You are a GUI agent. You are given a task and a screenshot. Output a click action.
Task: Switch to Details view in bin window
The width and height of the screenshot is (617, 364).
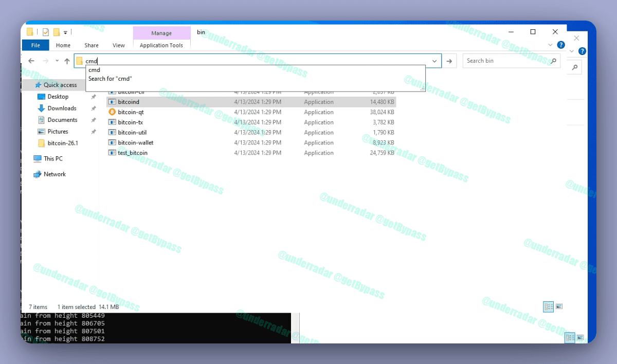(x=549, y=306)
